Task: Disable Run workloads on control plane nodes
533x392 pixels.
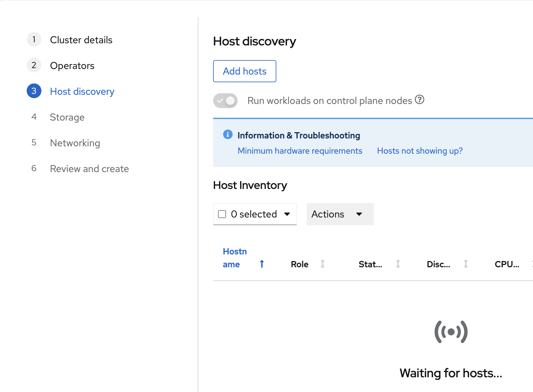Action: (x=225, y=100)
